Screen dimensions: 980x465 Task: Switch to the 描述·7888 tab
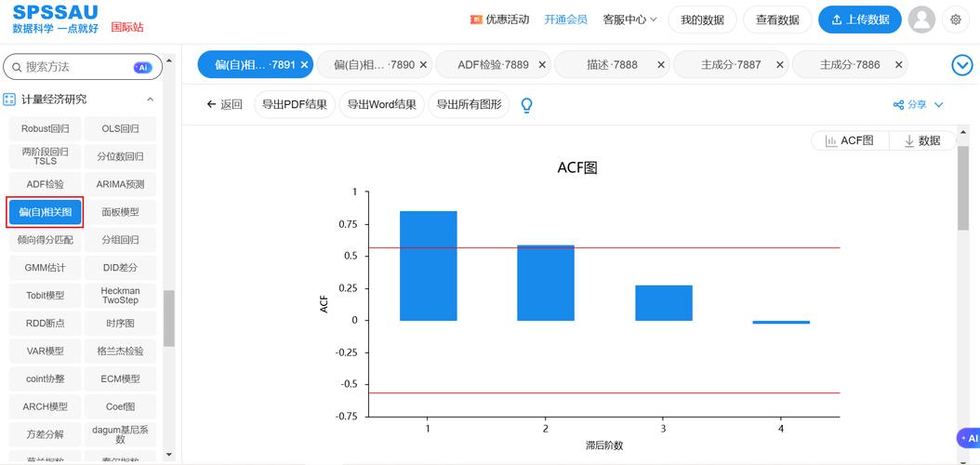612,64
